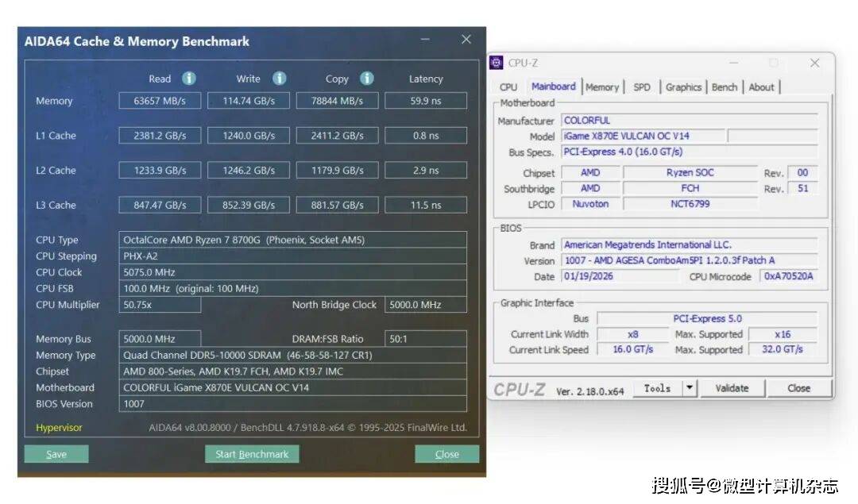858x504 pixels.
Task: Minimize the AIDA64 benchmark window
Action: coord(427,40)
